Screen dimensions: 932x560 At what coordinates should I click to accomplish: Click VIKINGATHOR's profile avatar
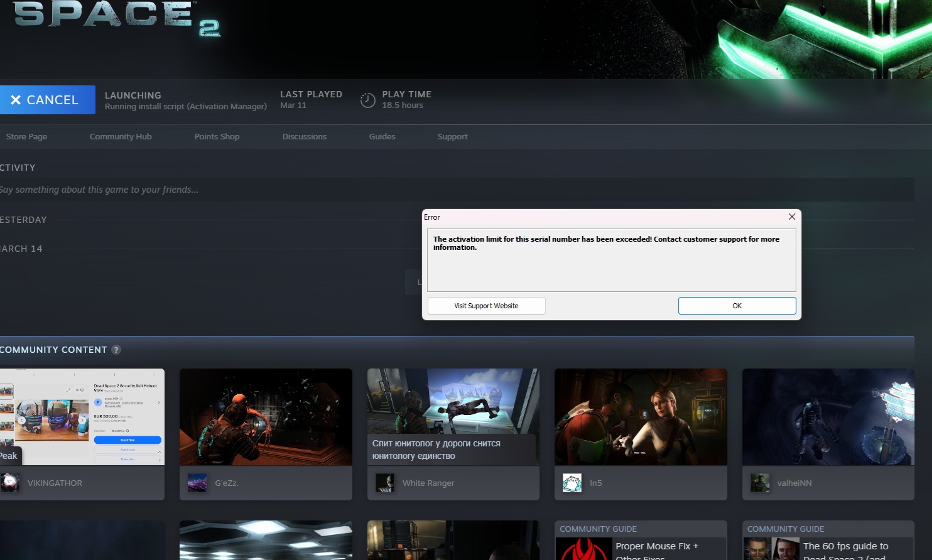9,483
